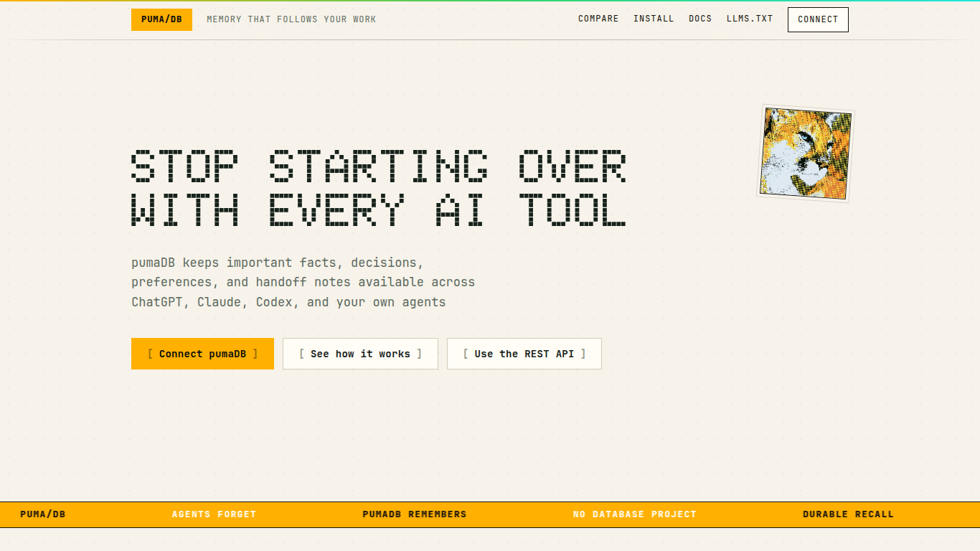Click the tagline 'Memory that follows your work'

point(291,19)
